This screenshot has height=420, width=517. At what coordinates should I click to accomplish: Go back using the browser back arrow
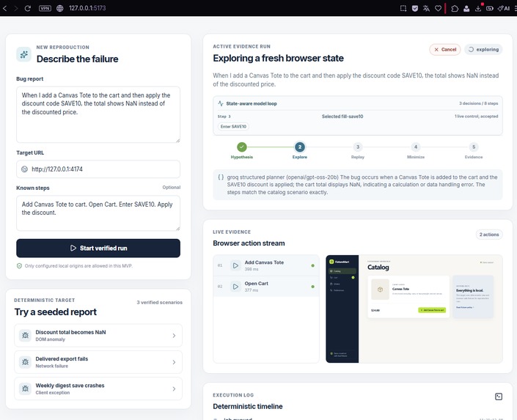coord(5,8)
